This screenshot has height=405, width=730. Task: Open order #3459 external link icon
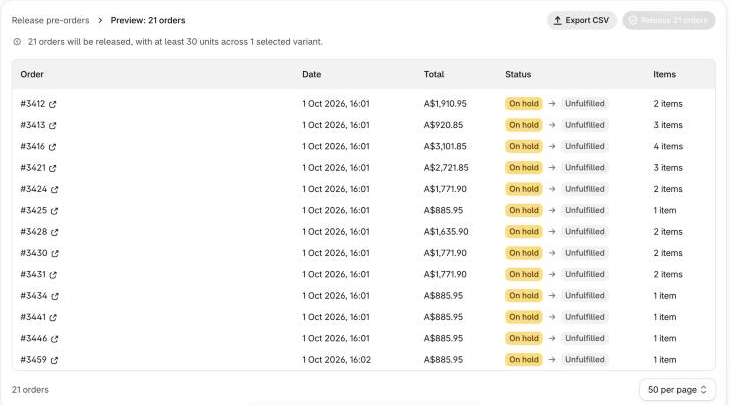[x=54, y=360]
